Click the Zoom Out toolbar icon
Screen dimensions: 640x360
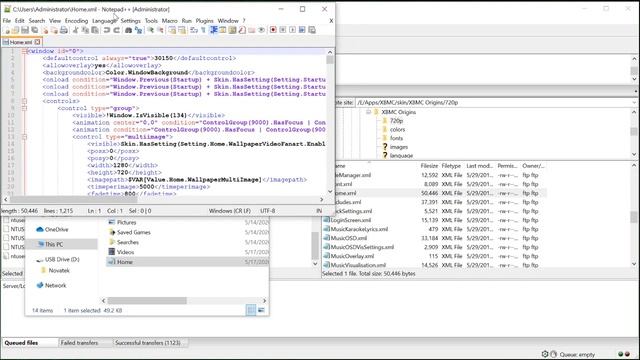[160, 30]
